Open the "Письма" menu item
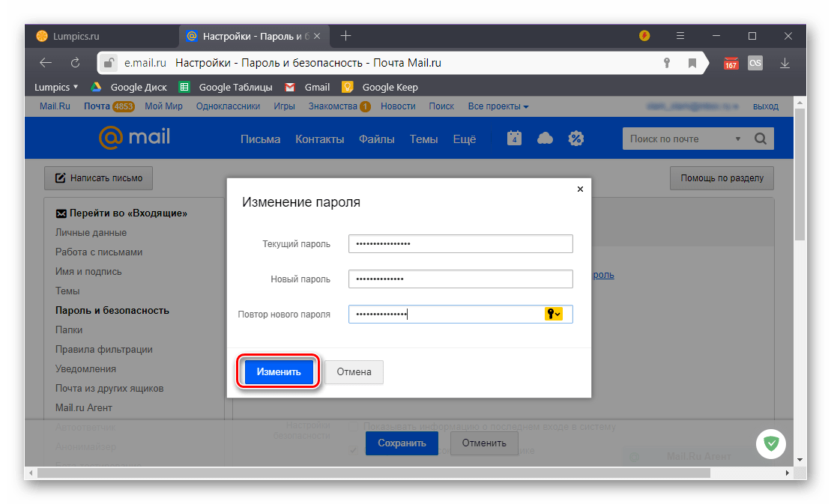This screenshot has height=504, width=831. point(260,139)
